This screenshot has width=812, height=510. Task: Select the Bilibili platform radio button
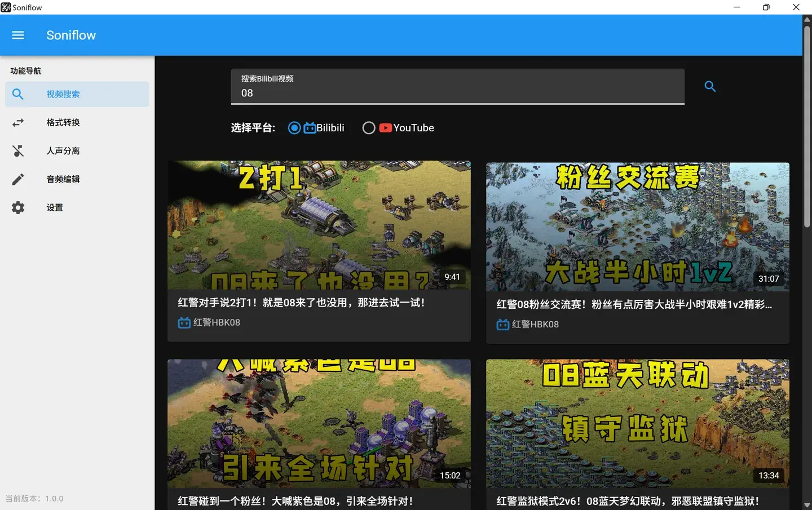(x=294, y=128)
